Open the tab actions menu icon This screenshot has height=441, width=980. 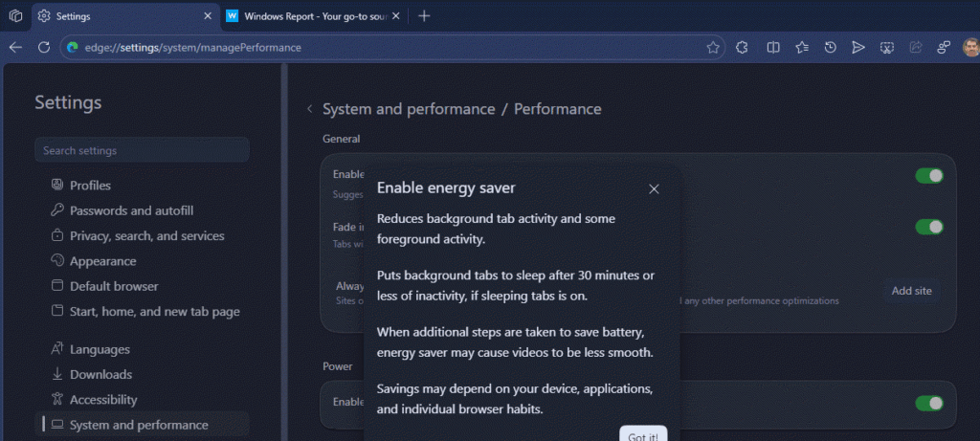coord(15,16)
